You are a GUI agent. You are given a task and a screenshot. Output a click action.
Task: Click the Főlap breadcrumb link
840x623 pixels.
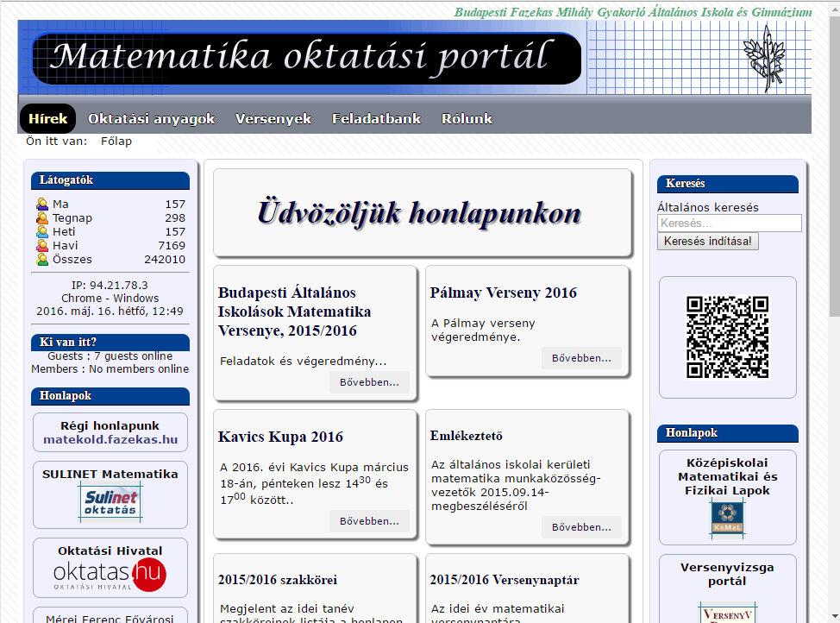[116, 142]
